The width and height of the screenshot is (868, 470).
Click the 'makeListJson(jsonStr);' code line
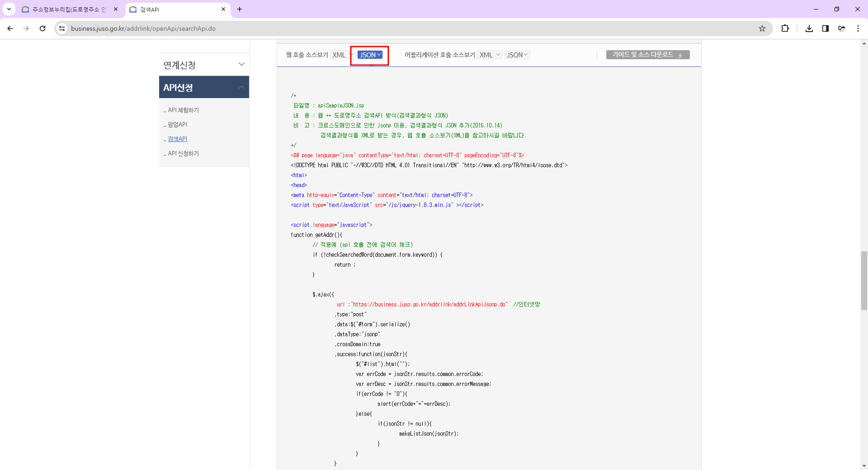(x=429, y=434)
